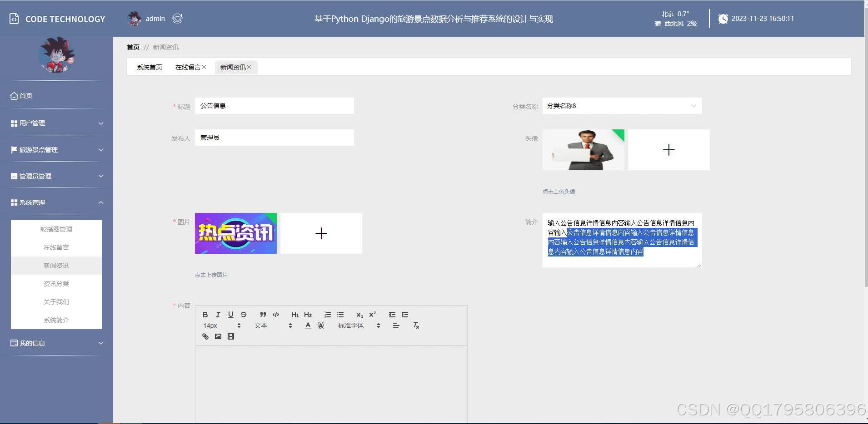This screenshot has height=424, width=868.
Task: Apply superscript formatting in the editor
Action: click(372, 314)
